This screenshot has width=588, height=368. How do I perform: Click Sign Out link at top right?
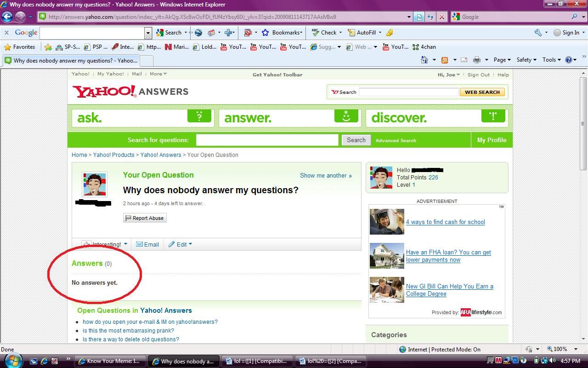click(x=479, y=75)
